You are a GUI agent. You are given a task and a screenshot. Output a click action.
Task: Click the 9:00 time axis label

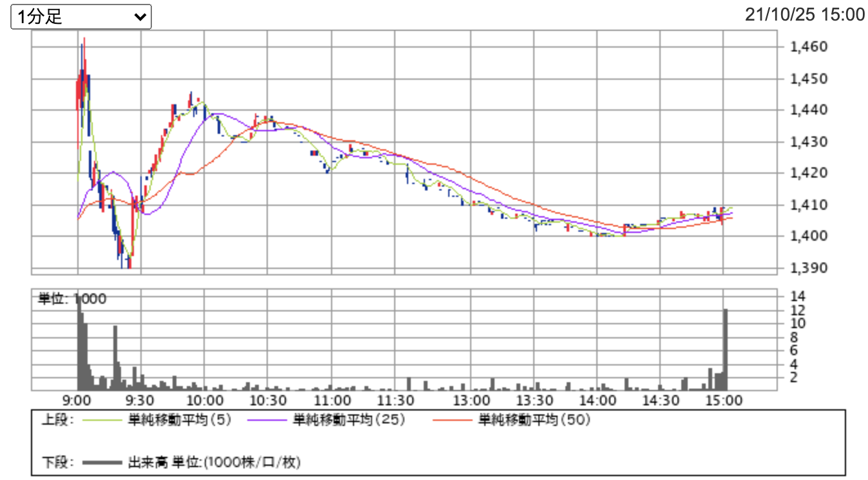(78, 400)
